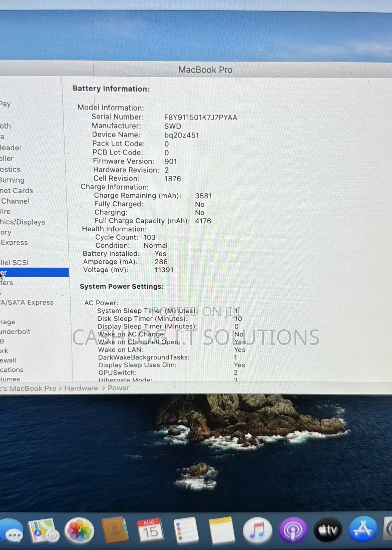Open Calendar showing AUG 15
The image size is (392, 550).
(x=150, y=530)
